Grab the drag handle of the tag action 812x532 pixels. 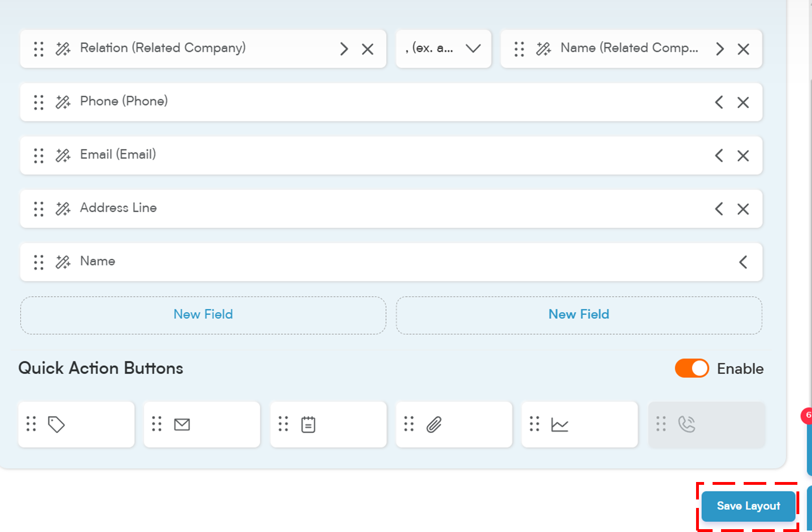pyautogui.click(x=31, y=424)
